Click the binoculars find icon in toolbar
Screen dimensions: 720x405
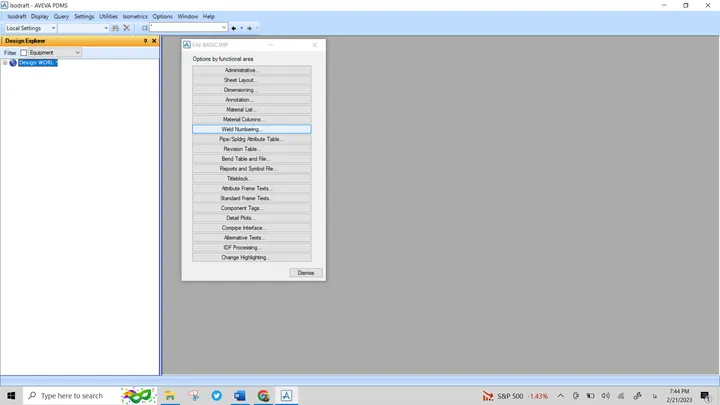(x=115, y=28)
